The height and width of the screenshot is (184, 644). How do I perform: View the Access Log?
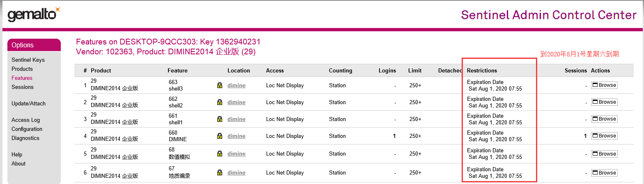25,120
